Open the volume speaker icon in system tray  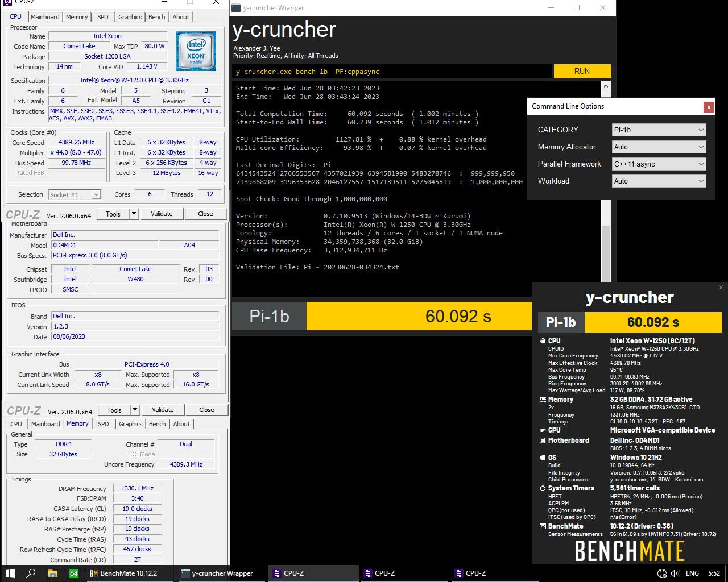pyautogui.click(x=675, y=573)
